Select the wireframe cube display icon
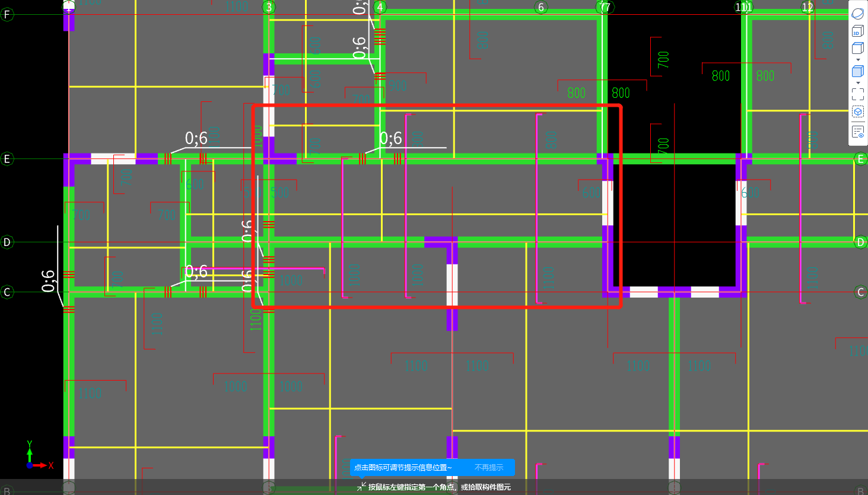The height and width of the screenshot is (495, 868). (858, 48)
